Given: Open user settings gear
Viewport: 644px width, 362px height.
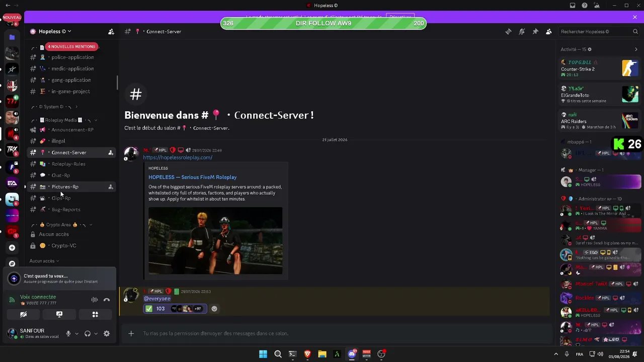Looking at the screenshot, I should coord(107,333).
